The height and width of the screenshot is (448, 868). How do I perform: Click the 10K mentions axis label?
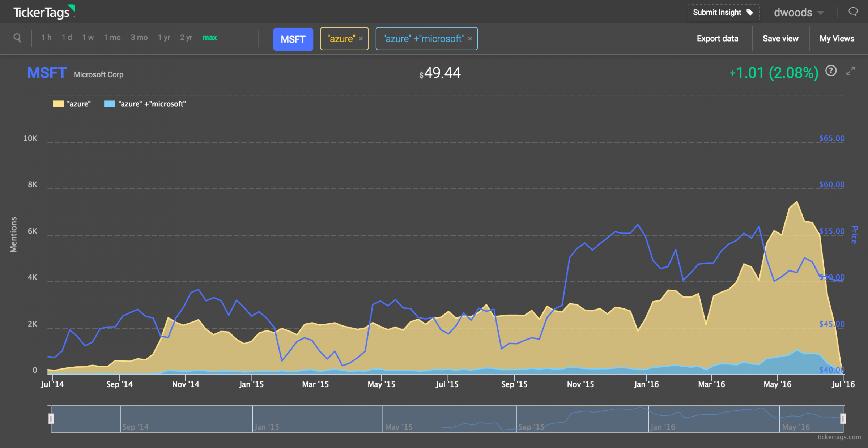click(x=30, y=138)
